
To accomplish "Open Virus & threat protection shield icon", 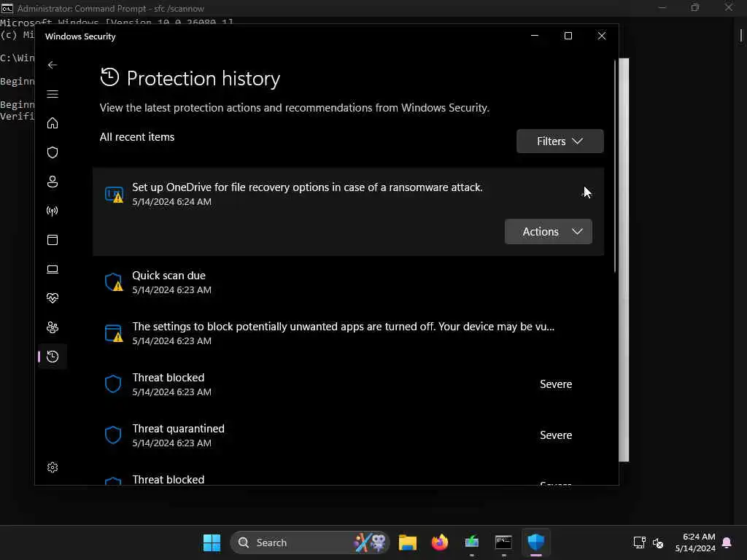I will [x=53, y=152].
